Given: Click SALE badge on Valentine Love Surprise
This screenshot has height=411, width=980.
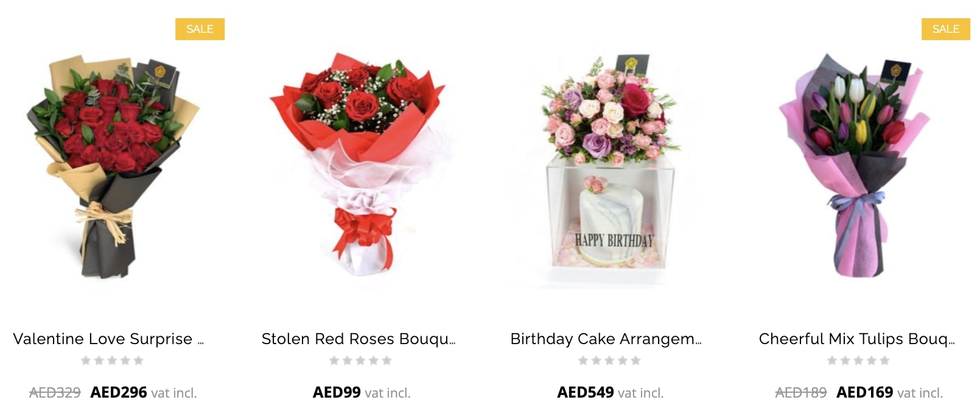Looking at the screenshot, I should click(x=200, y=29).
